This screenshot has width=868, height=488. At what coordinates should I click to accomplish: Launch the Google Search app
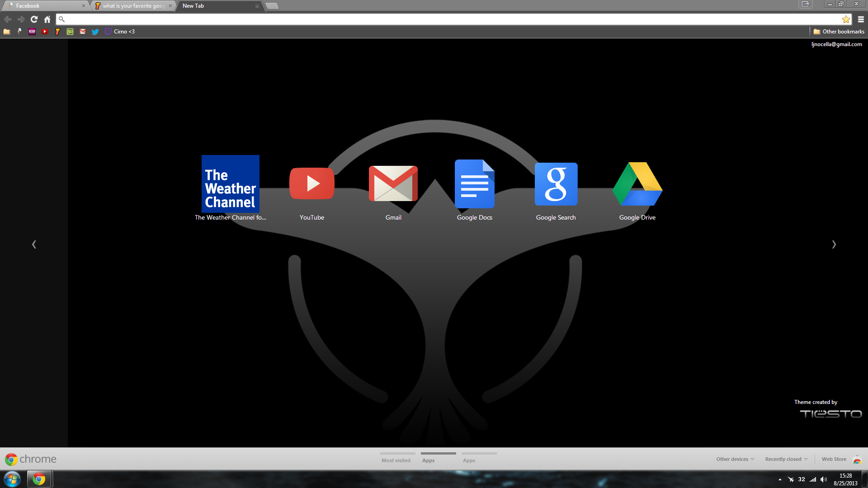point(556,184)
